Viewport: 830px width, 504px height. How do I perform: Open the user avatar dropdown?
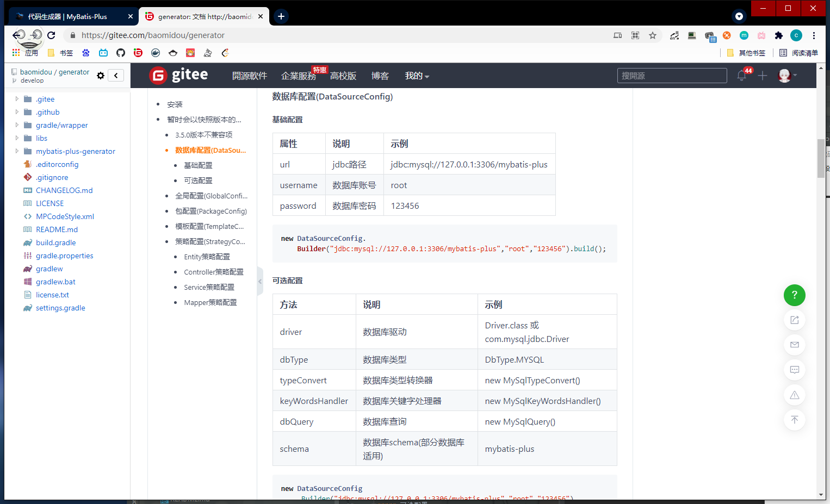pyautogui.click(x=787, y=76)
